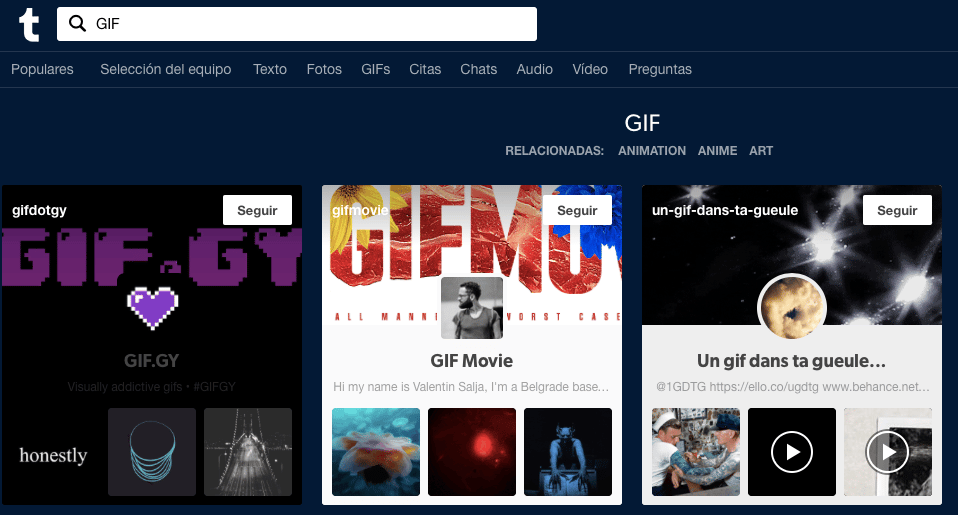
Task: Follow un-gif-dans-ta-gueule with Seguir button
Action: [897, 210]
